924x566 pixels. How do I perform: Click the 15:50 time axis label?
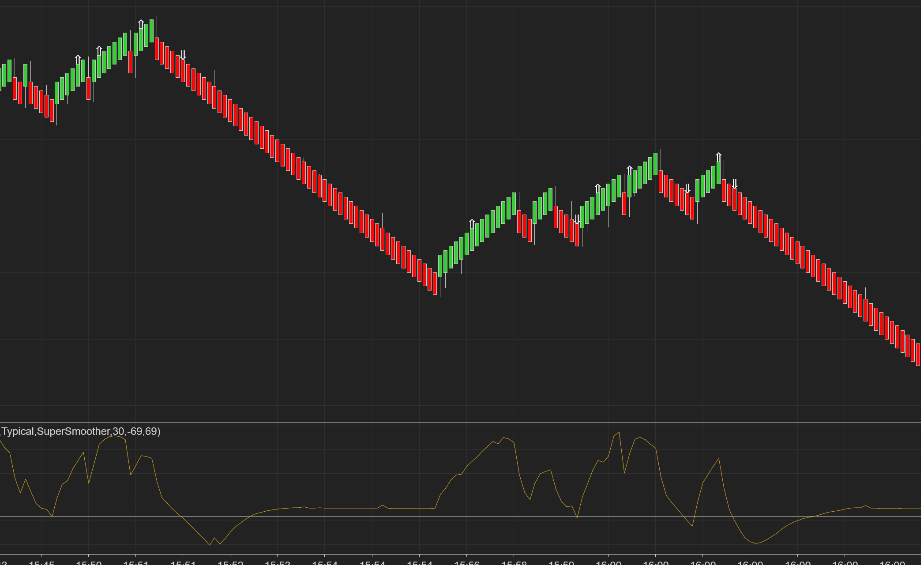tap(89, 563)
